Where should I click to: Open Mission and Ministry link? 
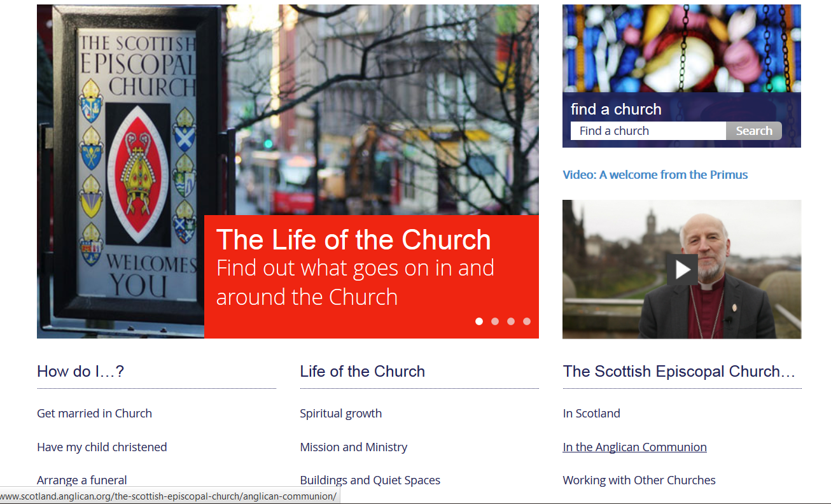pos(354,447)
